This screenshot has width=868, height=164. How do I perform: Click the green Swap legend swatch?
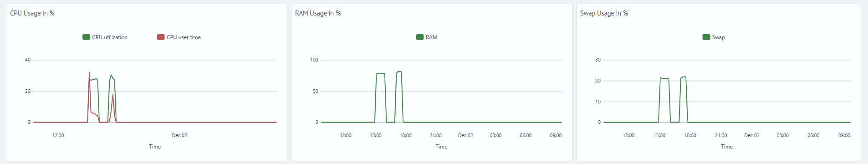(706, 37)
